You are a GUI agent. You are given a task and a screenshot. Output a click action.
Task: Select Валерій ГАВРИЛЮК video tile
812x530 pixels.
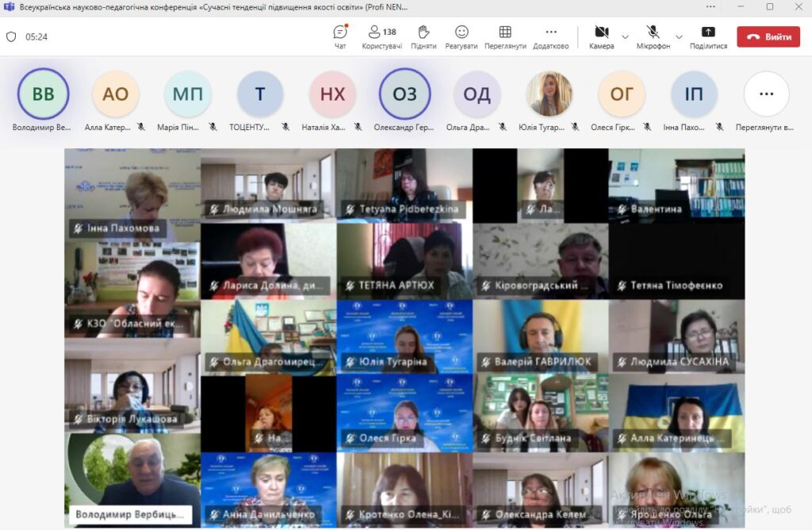point(541,336)
